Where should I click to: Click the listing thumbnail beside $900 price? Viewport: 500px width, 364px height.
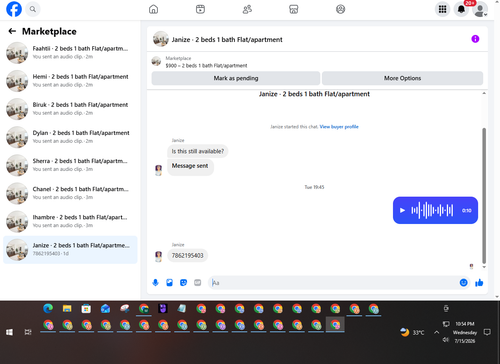pyautogui.click(x=156, y=61)
